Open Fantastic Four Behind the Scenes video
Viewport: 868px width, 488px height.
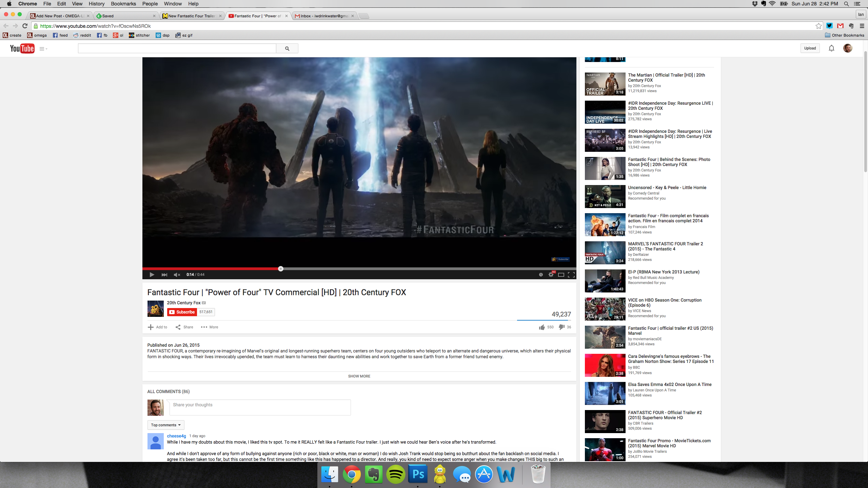point(669,162)
